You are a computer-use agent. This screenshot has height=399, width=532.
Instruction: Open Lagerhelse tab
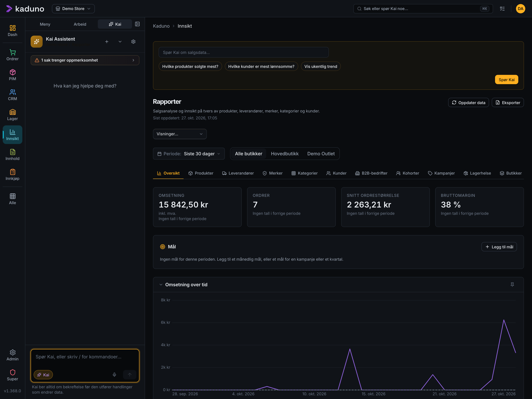(x=477, y=173)
